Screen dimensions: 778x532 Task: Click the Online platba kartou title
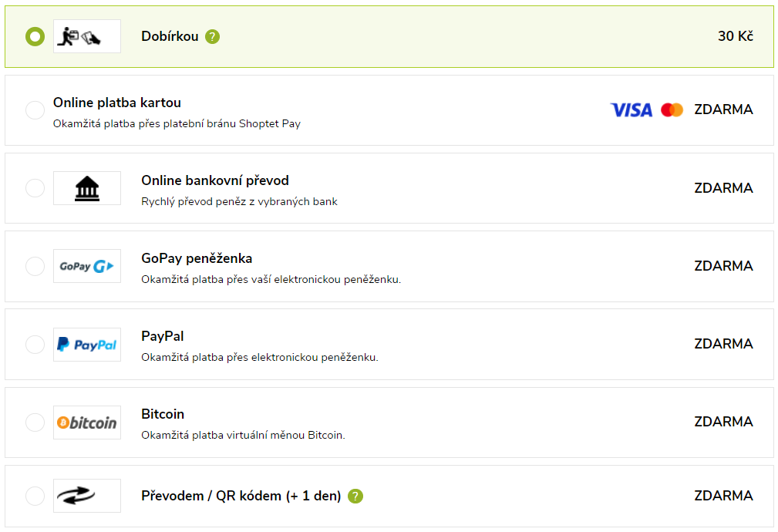coord(117,103)
